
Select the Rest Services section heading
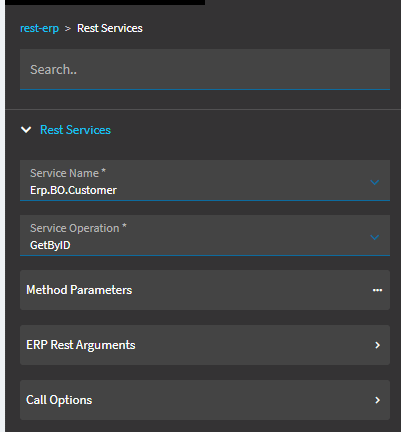tap(75, 130)
